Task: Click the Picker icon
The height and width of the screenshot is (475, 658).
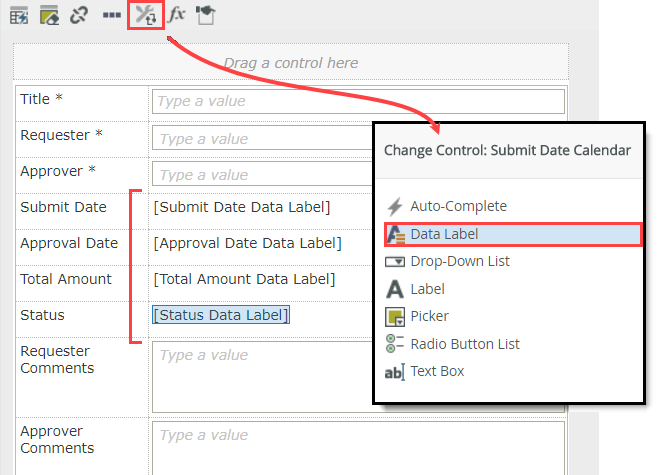Action: click(x=395, y=317)
